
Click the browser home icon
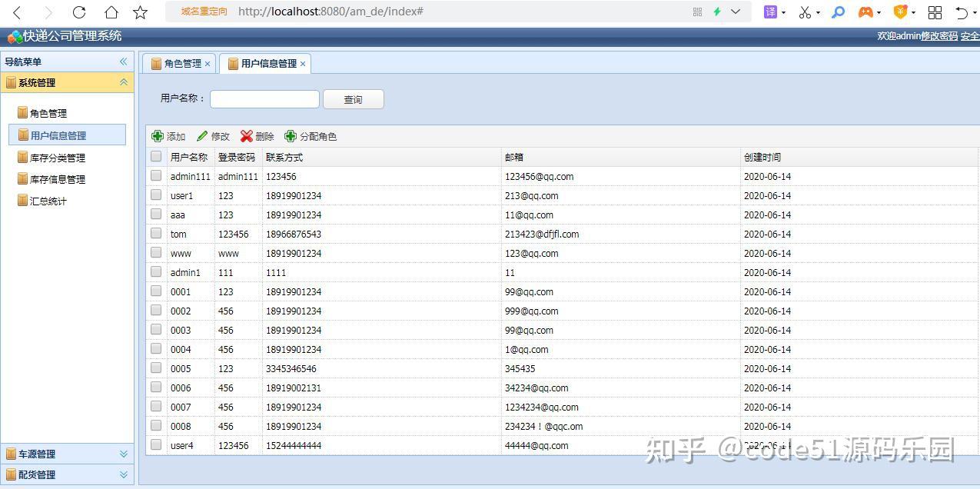coord(111,12)
